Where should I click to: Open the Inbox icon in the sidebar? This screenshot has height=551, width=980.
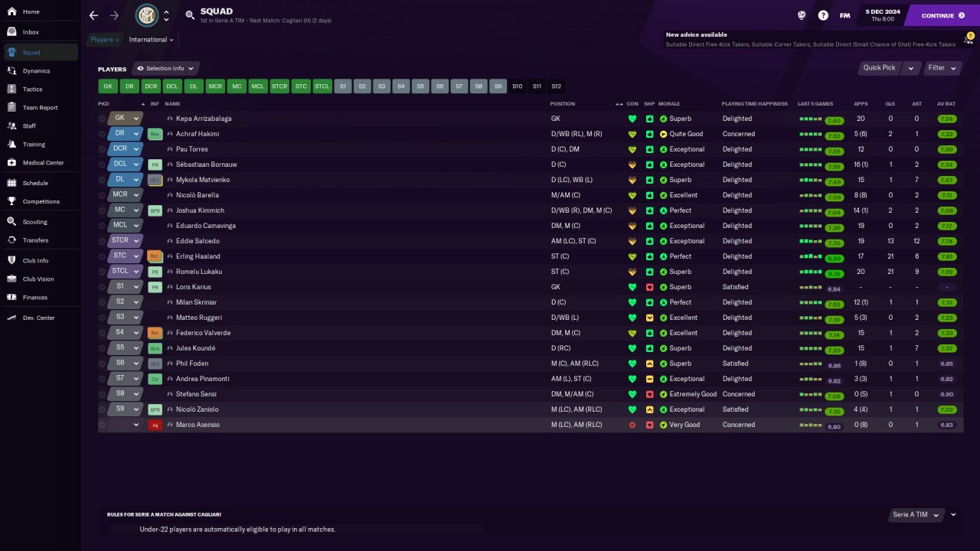[11, 32]
